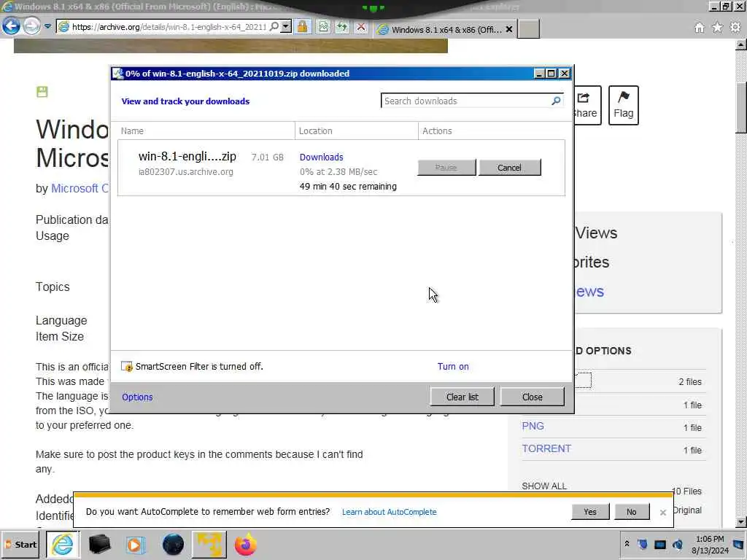Click the Clear list button
Viewport: 747px width, 560px height.
pyautogui.click(x=462, y=397)
